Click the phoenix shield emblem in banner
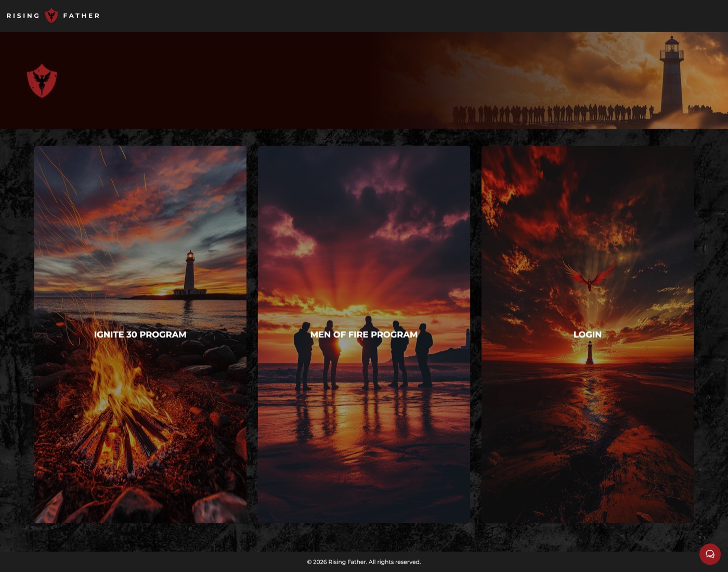This screenshot has width=728, height=572. click(x=42, y=81)
